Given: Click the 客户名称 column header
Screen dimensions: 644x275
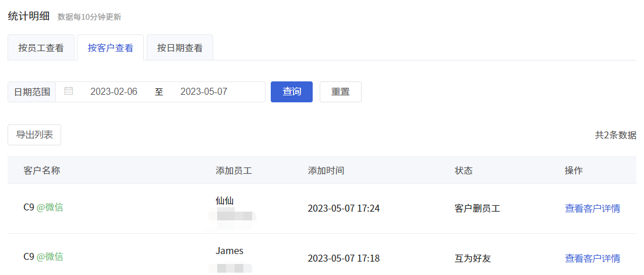Looking at the screenshot, I should coord(42,170).
